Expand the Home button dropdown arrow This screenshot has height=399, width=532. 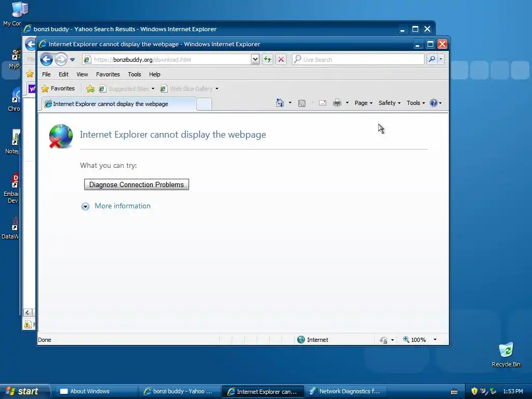tap(290, 103)
